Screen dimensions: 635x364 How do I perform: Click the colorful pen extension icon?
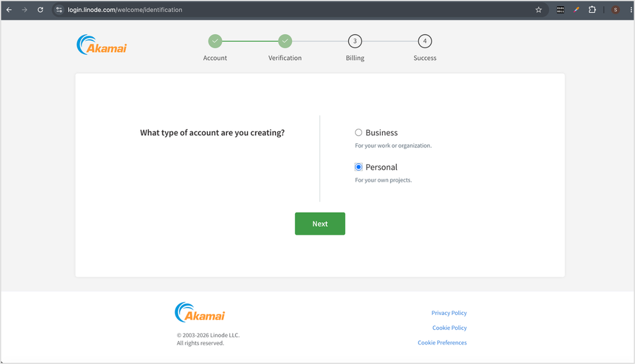576,10
